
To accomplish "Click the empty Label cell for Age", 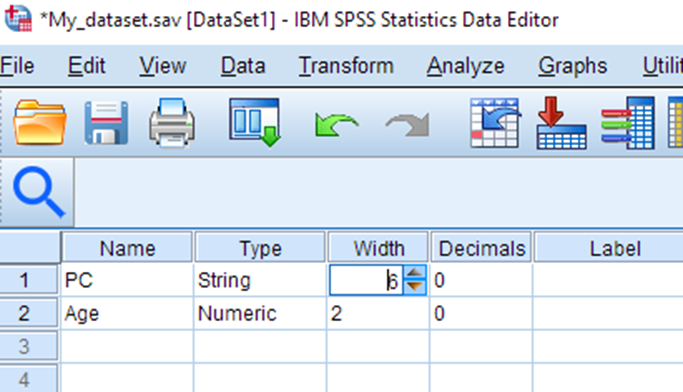I will pos(608,314).
